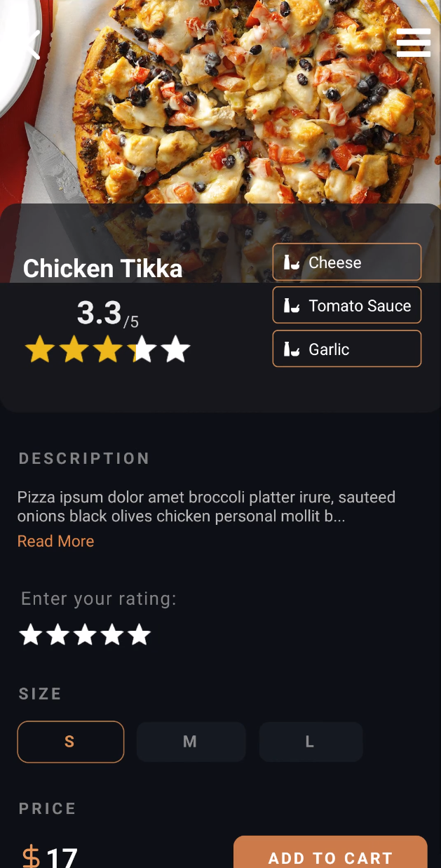Click the first star in your rating
The width and height of the screenshot is (441, 868).
click(x=31, y=634)
